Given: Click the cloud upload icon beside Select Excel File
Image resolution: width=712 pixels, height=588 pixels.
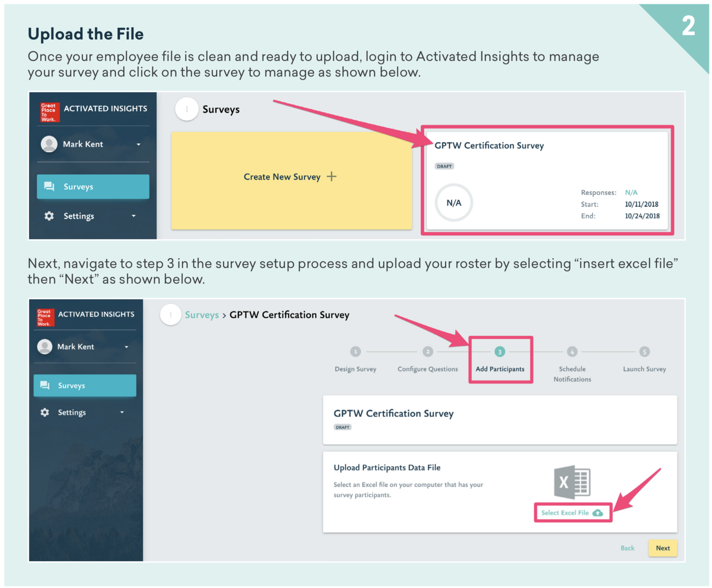Looking at the screenshot, I should coord(598,513).
